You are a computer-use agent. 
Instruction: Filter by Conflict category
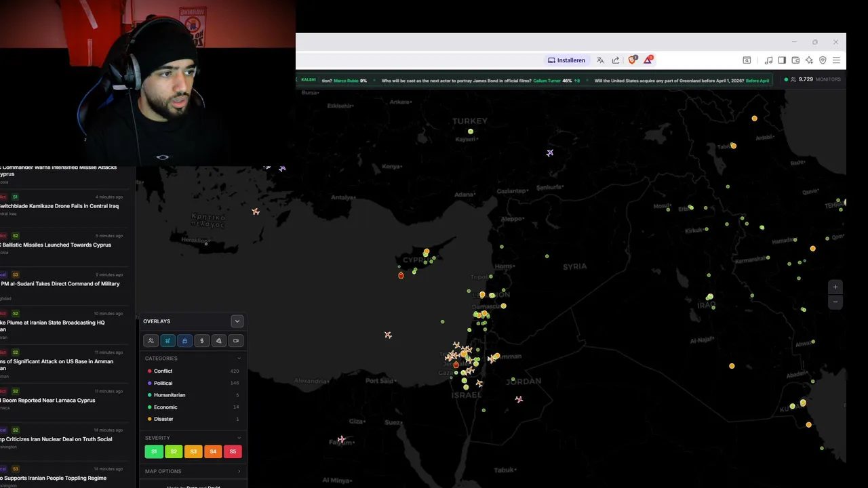(x=193, y=371)
